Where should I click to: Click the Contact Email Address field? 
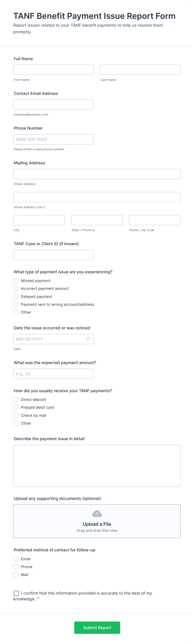53,104
